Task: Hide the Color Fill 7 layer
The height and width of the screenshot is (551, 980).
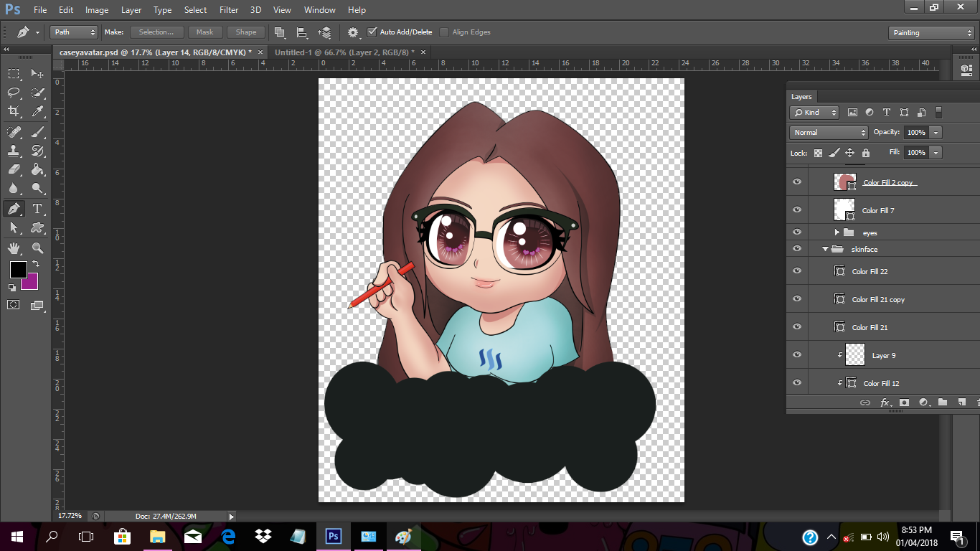Action: point(796,210)
